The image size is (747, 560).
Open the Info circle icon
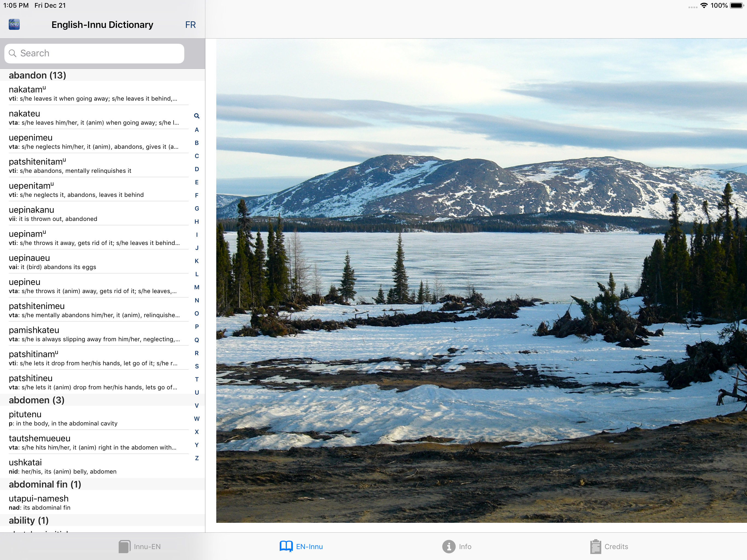point(448,546)
